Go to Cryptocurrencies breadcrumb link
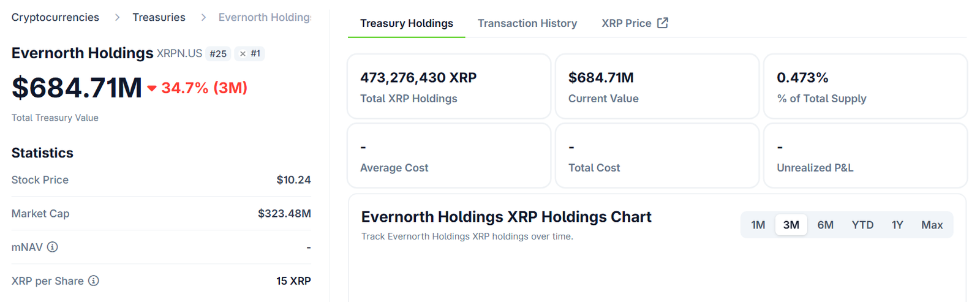Image resolution: width=980 pixels, height=302 pixels. [55, 17]
